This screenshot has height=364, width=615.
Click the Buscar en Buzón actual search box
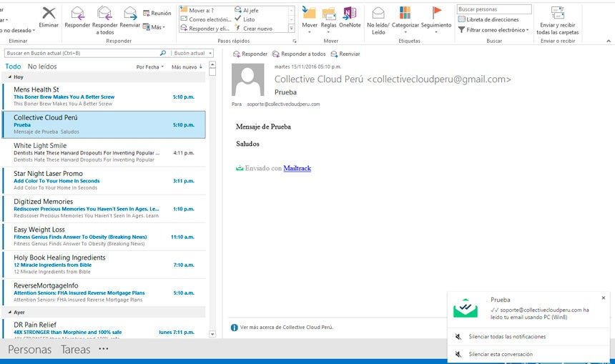pyautogui.click(x=82, y=53)
